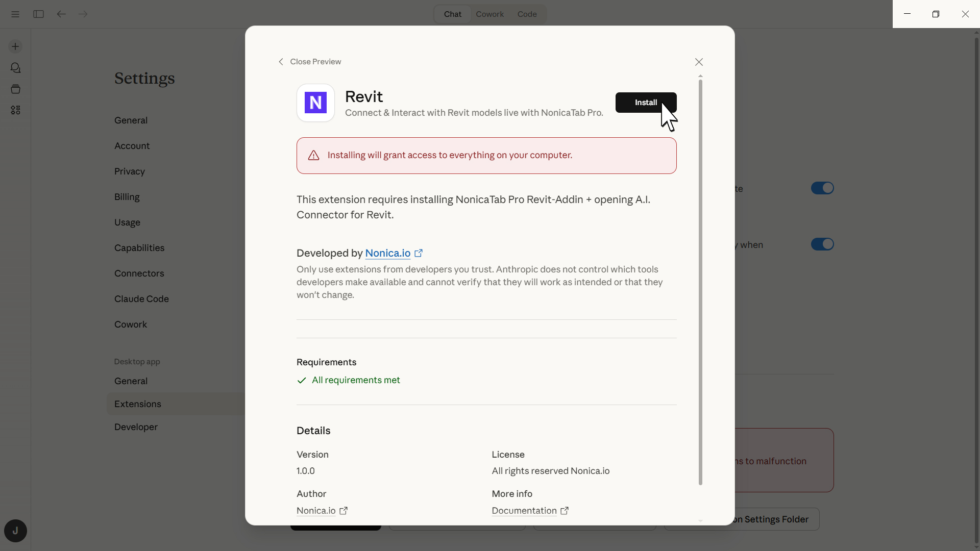Toggle the upper blue switch off

point(822,188)
